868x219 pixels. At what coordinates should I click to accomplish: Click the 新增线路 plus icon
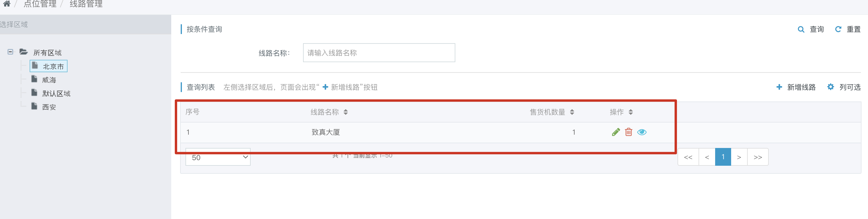pyautogui.click(x=779, y=87)
